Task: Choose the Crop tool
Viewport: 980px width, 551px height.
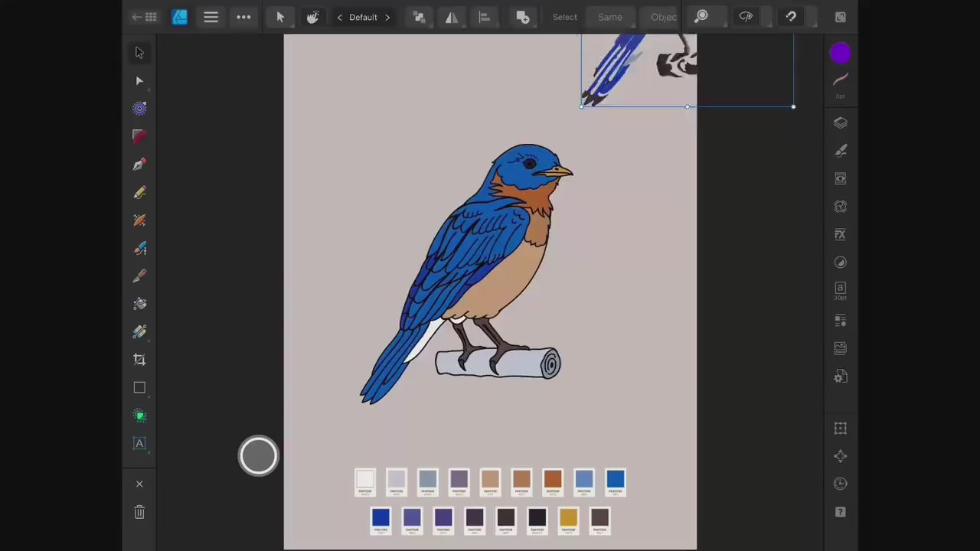Action: point(139,360)
